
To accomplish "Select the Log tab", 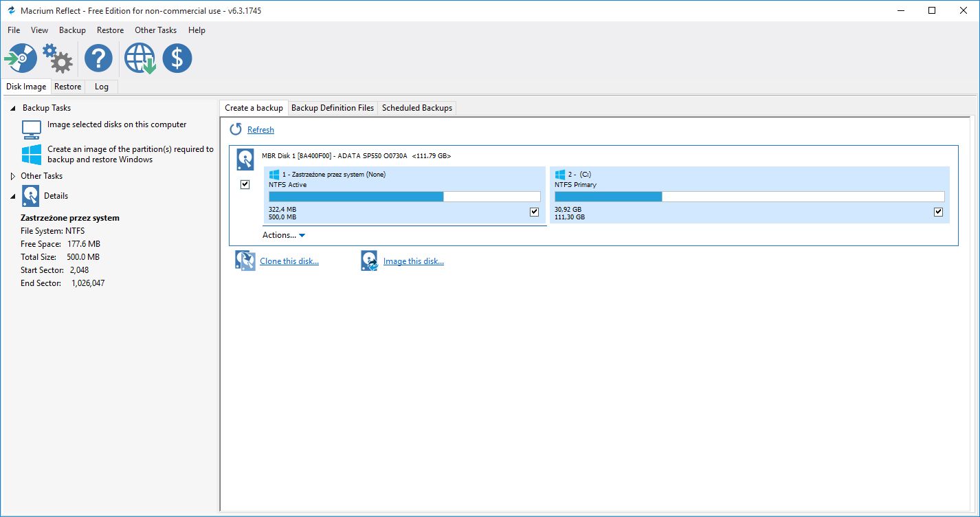I will 102,87.
